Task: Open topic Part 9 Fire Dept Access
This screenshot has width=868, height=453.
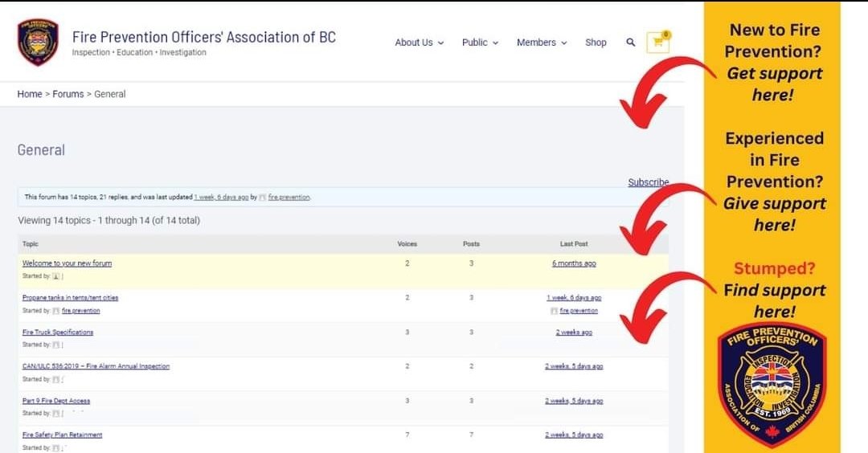Action: tap(56, 401)
